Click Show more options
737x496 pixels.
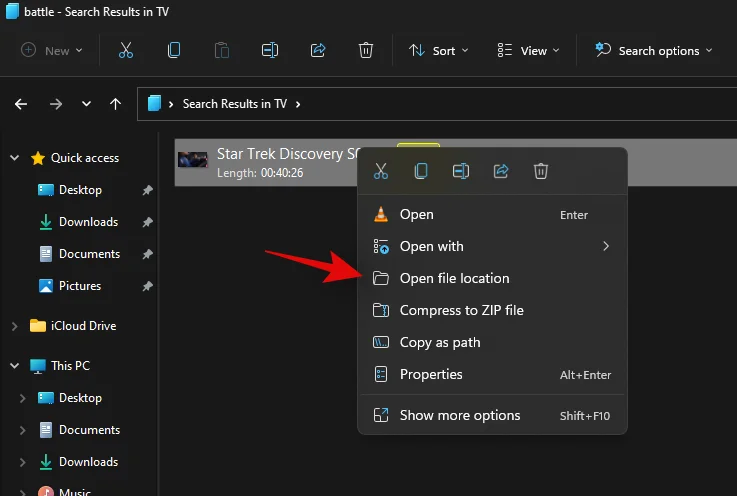459,415
